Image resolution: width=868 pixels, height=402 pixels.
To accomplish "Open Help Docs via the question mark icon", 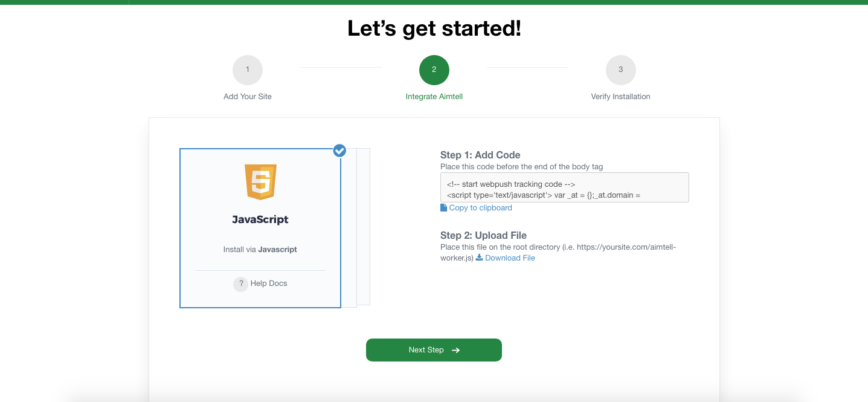I will 241,284.
